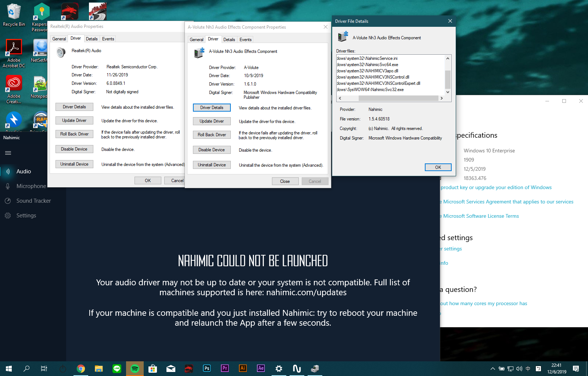588x376 pixels.
Task: Open Settings in Nahimic sidebar
Action: [x=26, y=216]
